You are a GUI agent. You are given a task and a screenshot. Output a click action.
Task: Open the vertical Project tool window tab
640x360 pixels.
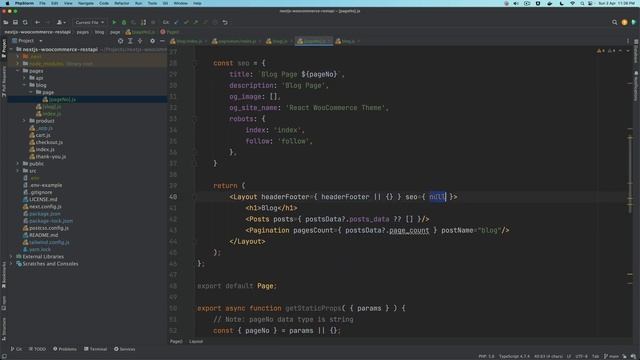coord(4,48)
